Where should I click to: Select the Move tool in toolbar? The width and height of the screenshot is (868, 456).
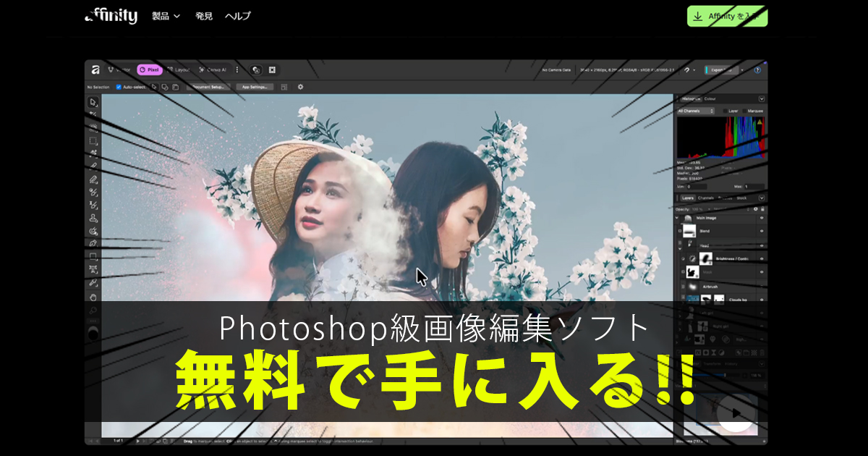93,102
